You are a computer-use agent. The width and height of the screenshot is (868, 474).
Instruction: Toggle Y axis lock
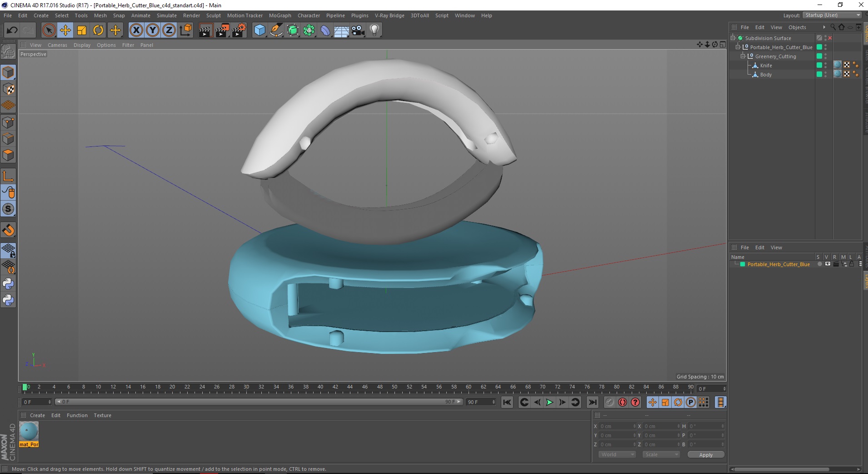pyautogui.click(x=153, y=30)
